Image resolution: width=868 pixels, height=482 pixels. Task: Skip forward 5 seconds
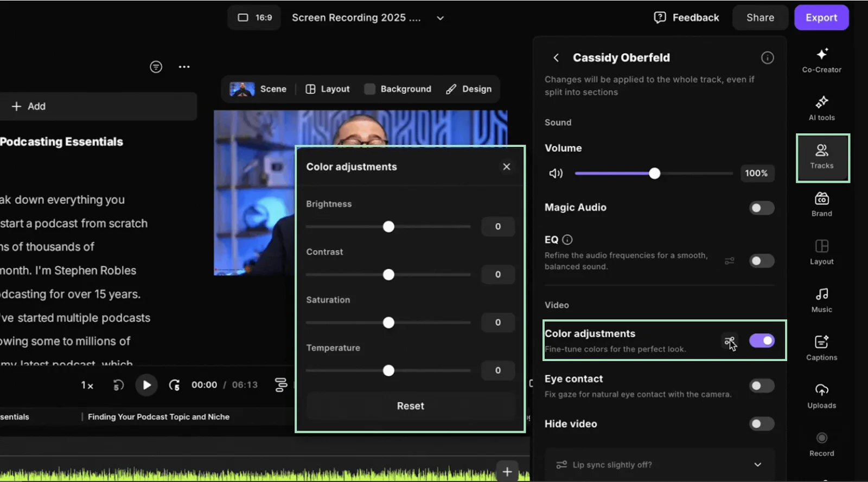pyautogui.click(x=174, y=385)
